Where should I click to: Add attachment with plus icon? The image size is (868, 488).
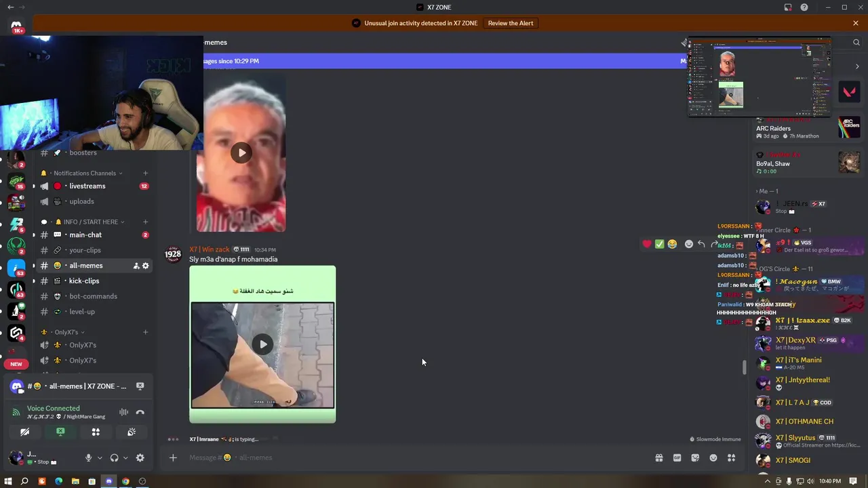point(173,457)
